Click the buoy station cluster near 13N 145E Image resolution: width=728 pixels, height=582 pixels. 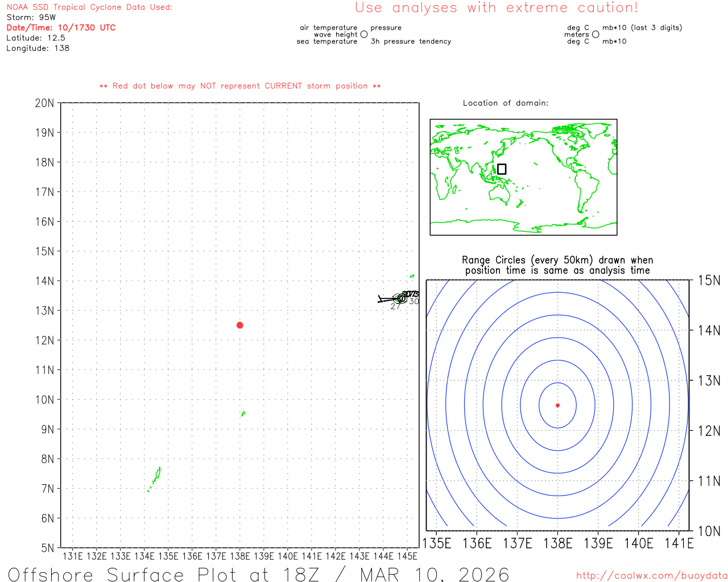click(401, 298)
